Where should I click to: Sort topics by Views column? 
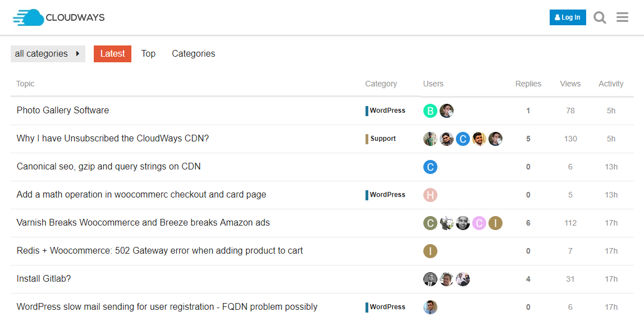pos(570,84)
